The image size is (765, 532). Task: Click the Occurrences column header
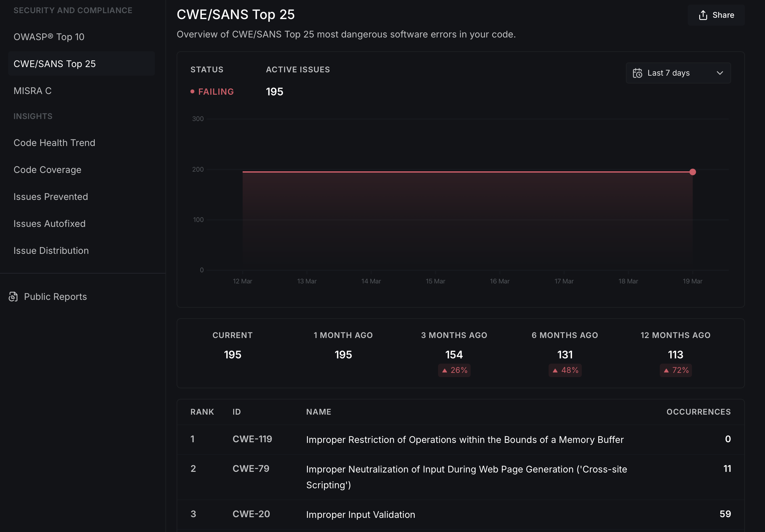point(698,412)
